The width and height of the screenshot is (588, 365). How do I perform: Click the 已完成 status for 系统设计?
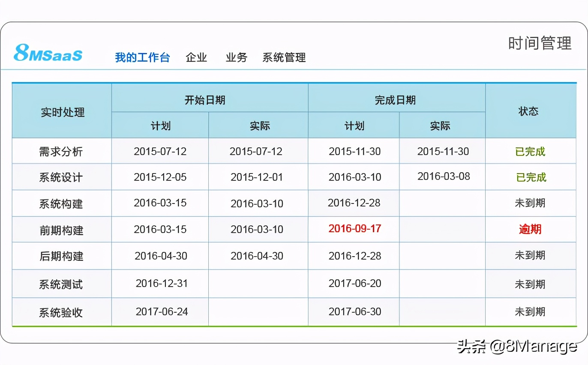tap(530, 177)
